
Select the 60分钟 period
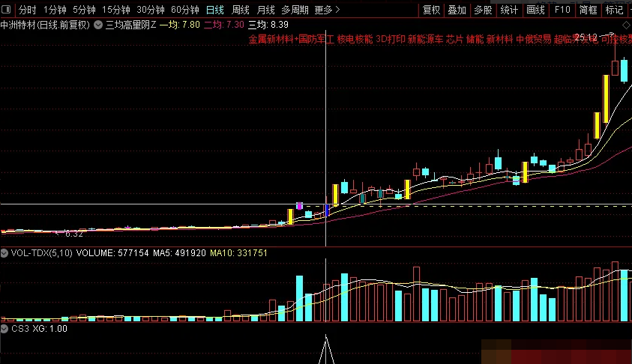click(185, 10)
